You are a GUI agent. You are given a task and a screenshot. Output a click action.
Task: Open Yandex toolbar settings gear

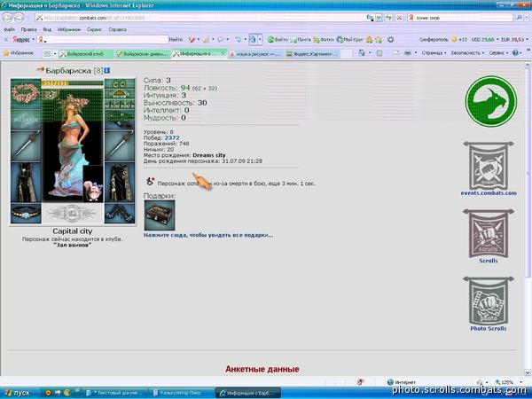pyautogui.click(x=390, y=40)
